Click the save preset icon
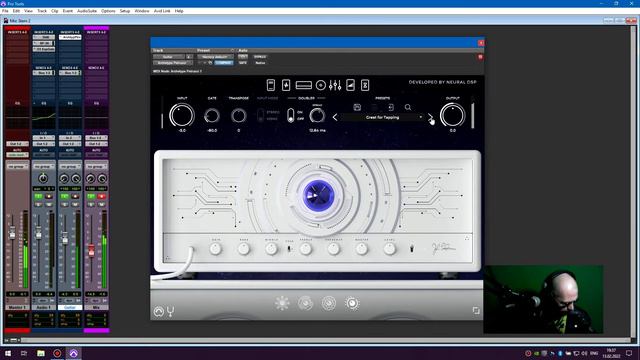The width and height of the screenshot is (640, 360). (x=357, y=107)
